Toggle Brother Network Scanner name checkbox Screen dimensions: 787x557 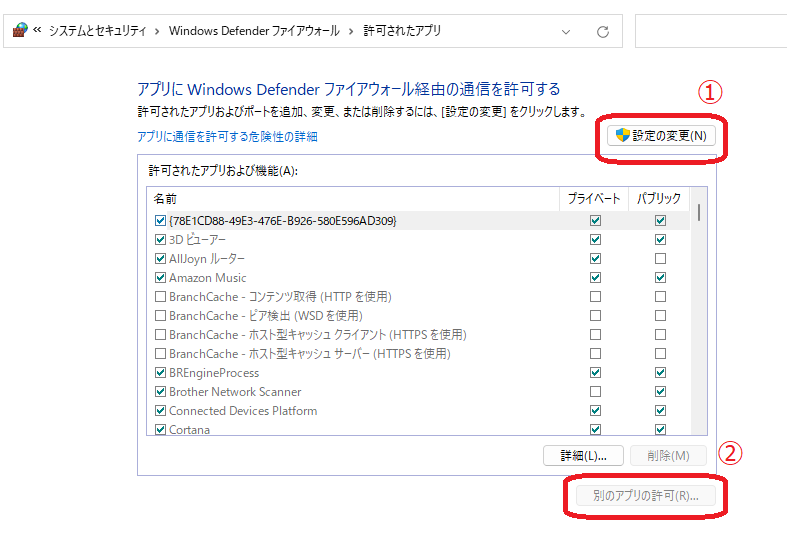160,391
